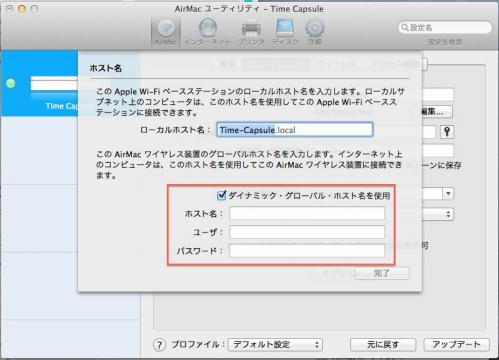
Task: Click the settings search field
Action: pyautogui.click(x=445, y=27)
